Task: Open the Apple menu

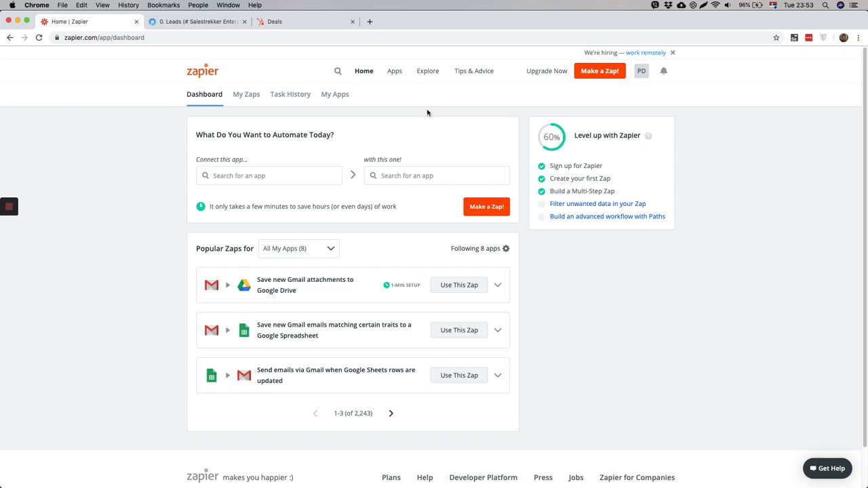Action: coord(12,5)
